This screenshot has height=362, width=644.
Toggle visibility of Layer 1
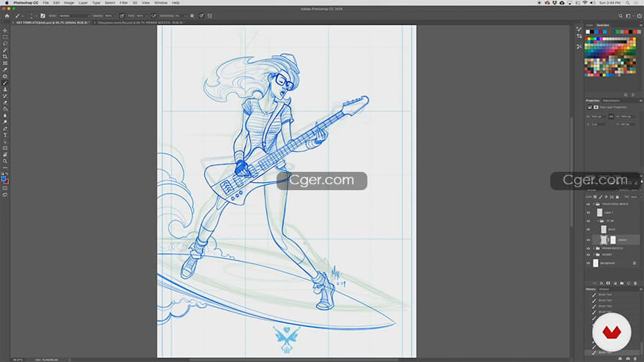click(588, 213)
